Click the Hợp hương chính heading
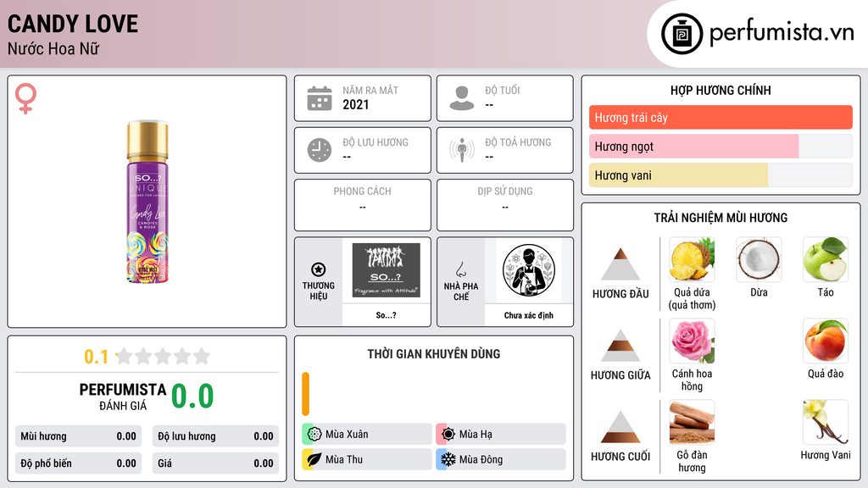This screenshot has height=488, width=868. 721,90
